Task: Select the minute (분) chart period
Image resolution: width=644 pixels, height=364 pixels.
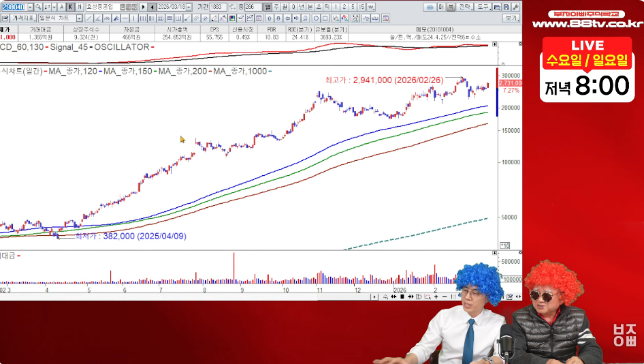Action: 310,7
